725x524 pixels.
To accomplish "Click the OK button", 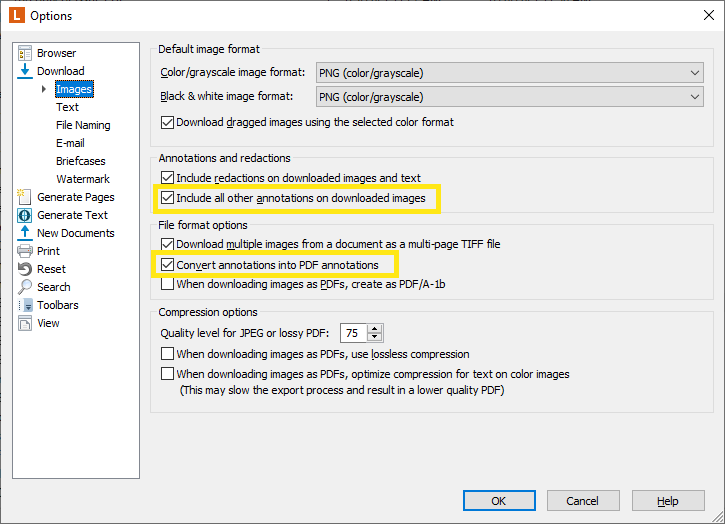I will tap(499, 501).
